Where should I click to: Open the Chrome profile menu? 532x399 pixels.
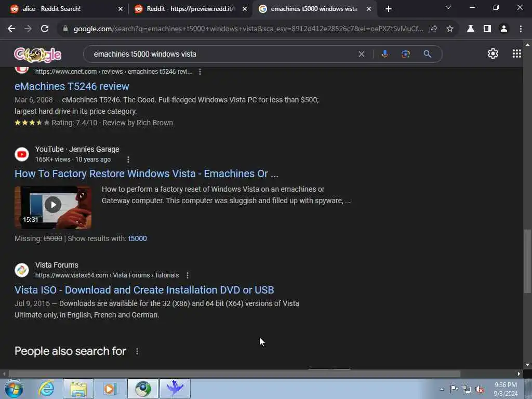coord(504,29)
